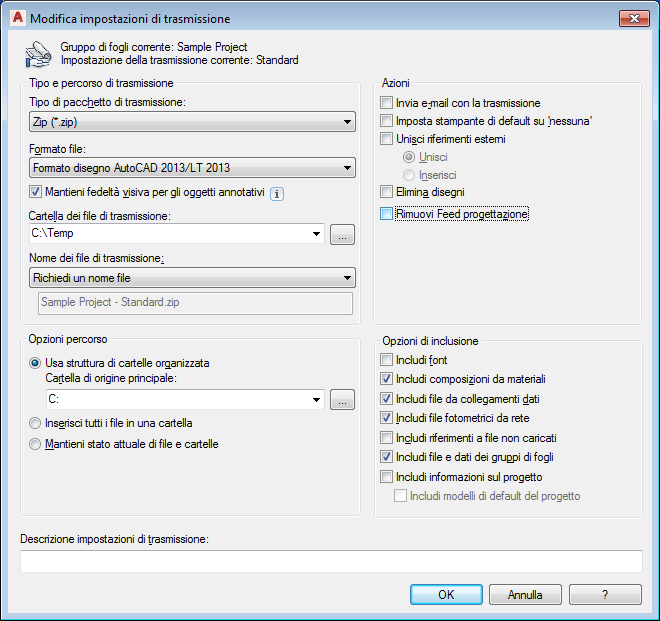Image resolution: width=660 pixels, height=621 pixels.
Task: Click the Annulla button
Action: 525,594
